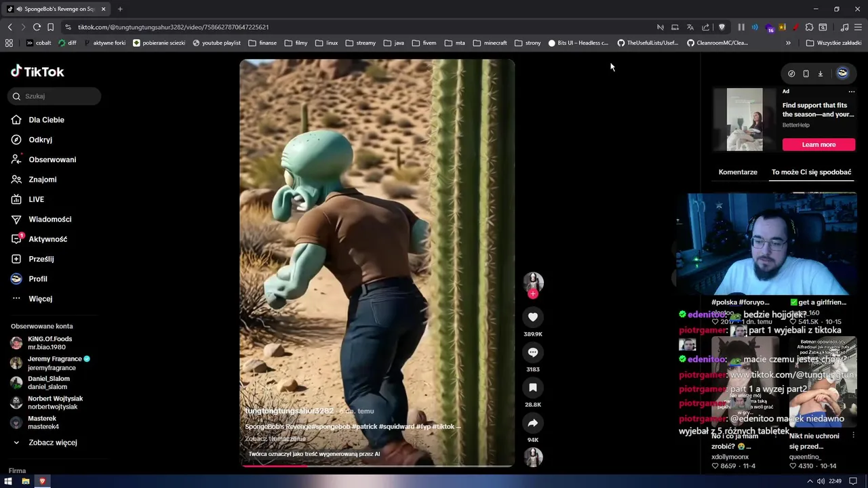
Task: Click the #spongebob hashtag in caption
Action: tap(330, 426)
